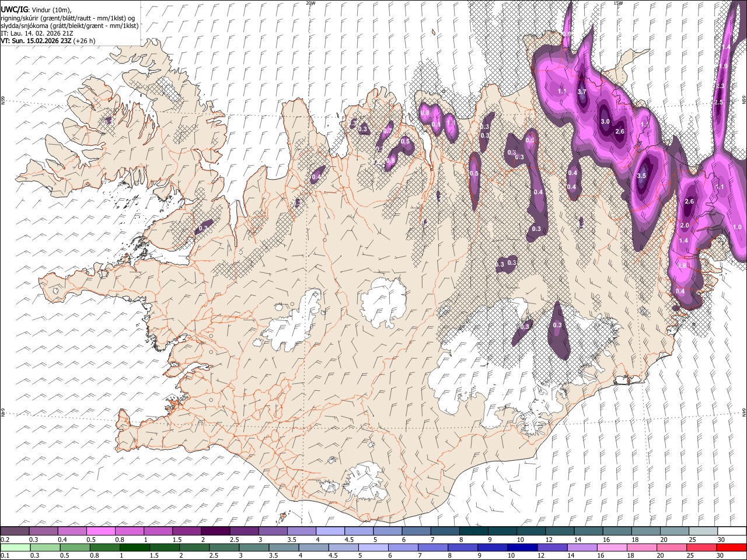Image resolution: width=747 pixels, height=560 pixels.
Task: Pick the 5 light blue swatch in lower legend
Action: tap(373, 547)
